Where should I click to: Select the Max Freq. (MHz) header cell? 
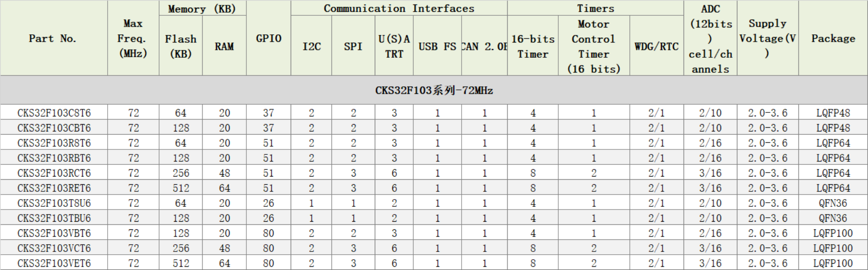click(x=133, y=38)
